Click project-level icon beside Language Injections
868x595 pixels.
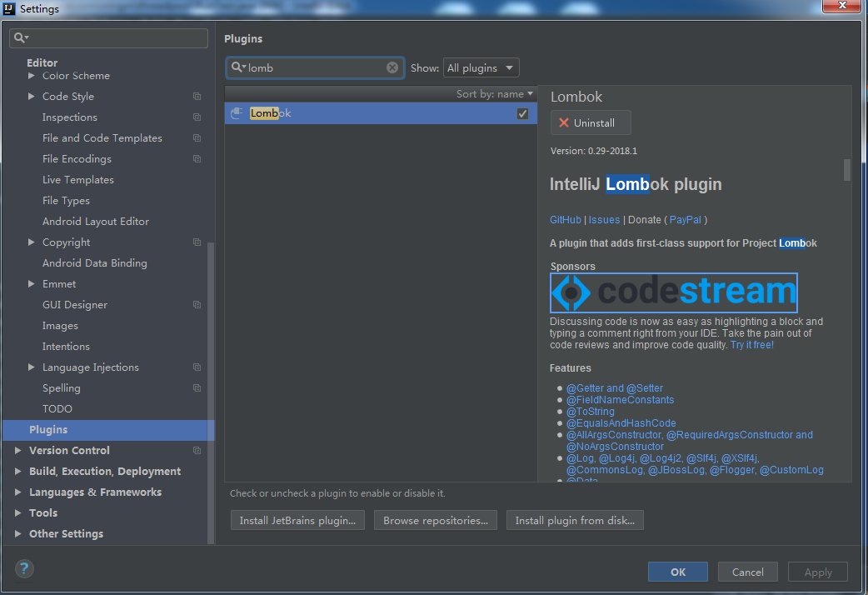[x=197, y=367]
